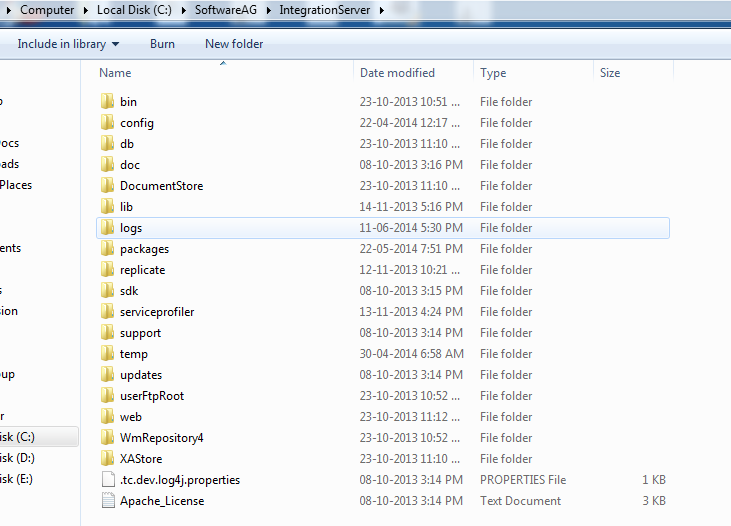
Task: Select the replicate folder icon
Action: pyautogui.click(x=107, y=269)
